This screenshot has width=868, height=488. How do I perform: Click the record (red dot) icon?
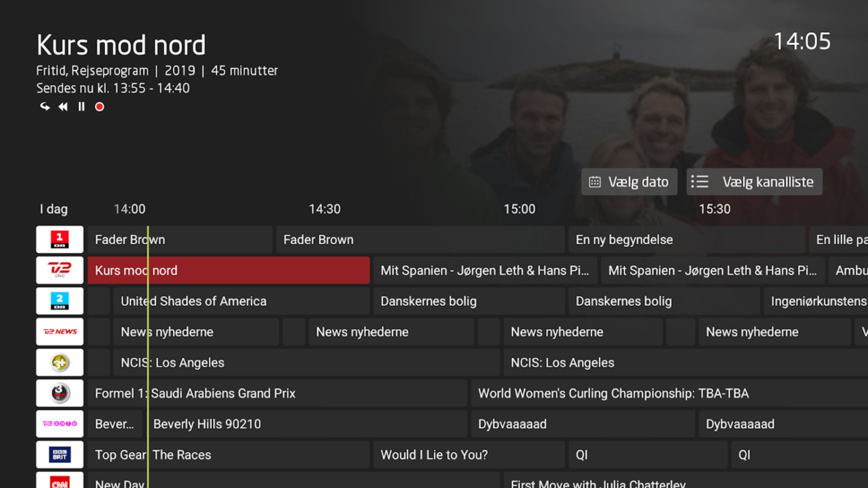tap(99, 107)
